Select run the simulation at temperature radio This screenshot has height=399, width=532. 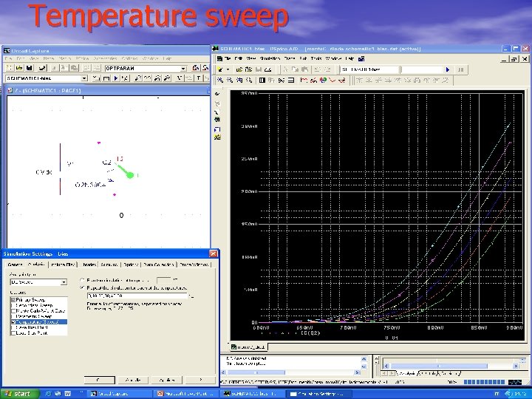pos(82,280)
